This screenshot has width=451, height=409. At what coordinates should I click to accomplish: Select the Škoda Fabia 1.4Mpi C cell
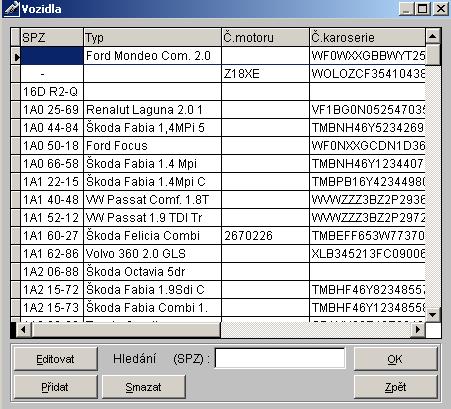point(152,182)
